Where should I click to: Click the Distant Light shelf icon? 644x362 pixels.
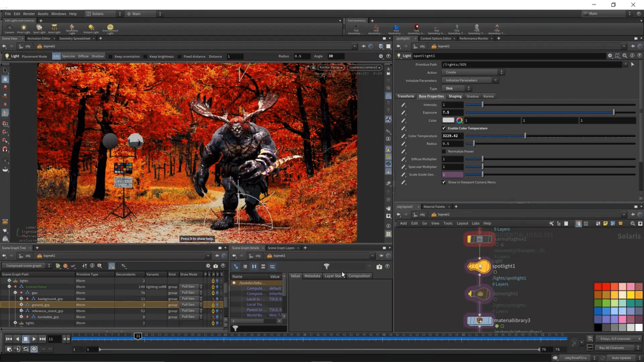coord(91,28)
